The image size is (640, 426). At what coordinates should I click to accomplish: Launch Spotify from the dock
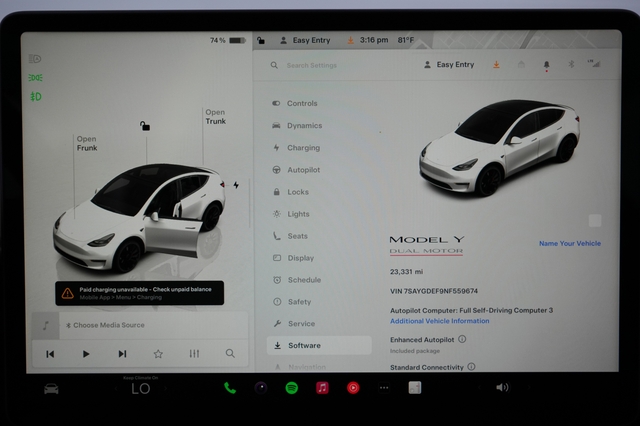[x=291, y=388]
